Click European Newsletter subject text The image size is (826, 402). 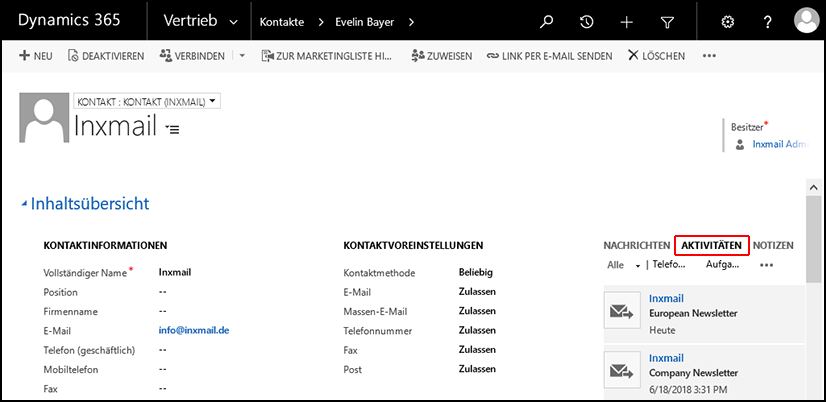[x=693, y=313]
